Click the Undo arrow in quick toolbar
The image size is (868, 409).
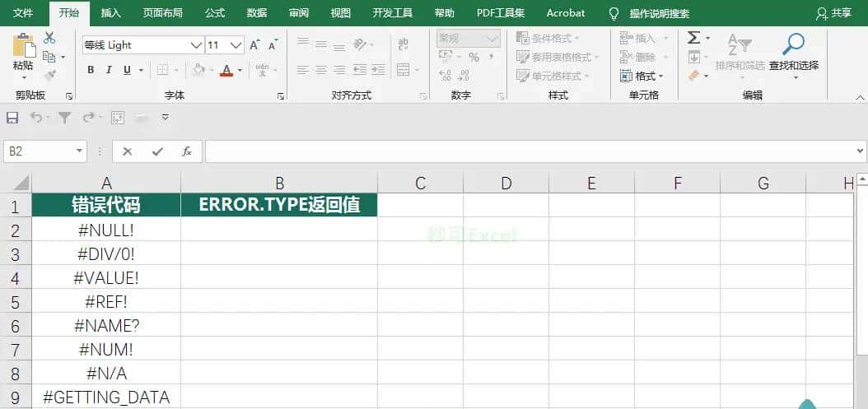coord(36,118)
